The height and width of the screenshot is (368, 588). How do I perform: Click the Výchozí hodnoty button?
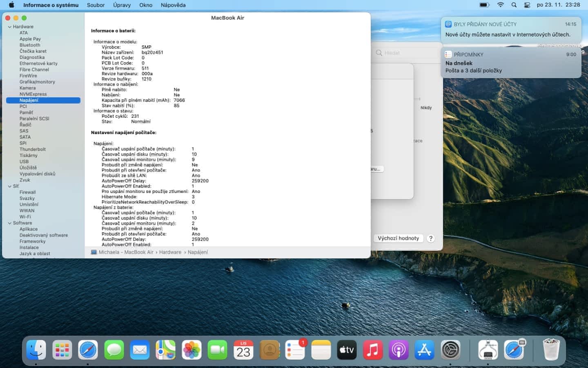pyautogui.click(x=398, y=238)
